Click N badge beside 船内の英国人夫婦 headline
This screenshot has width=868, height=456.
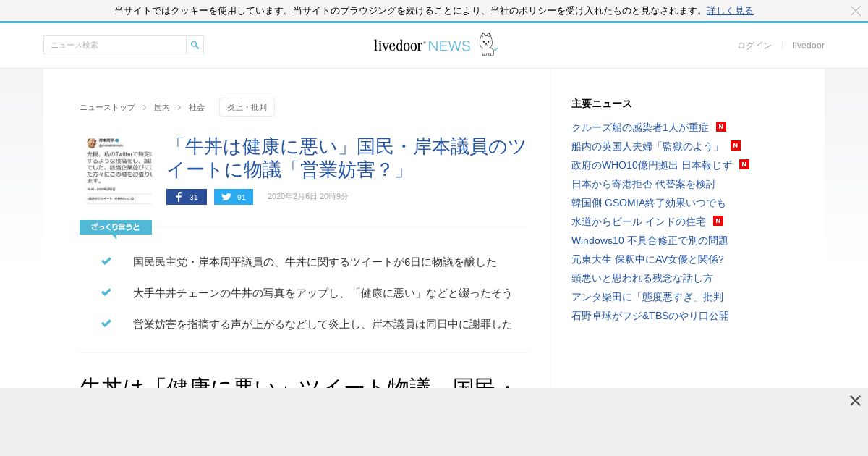point(736,145)
